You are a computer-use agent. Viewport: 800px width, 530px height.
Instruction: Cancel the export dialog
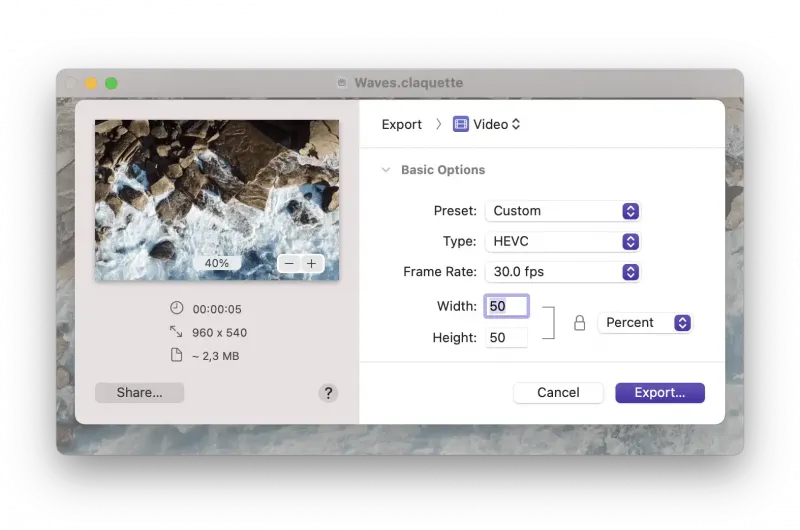coord(558,393)
